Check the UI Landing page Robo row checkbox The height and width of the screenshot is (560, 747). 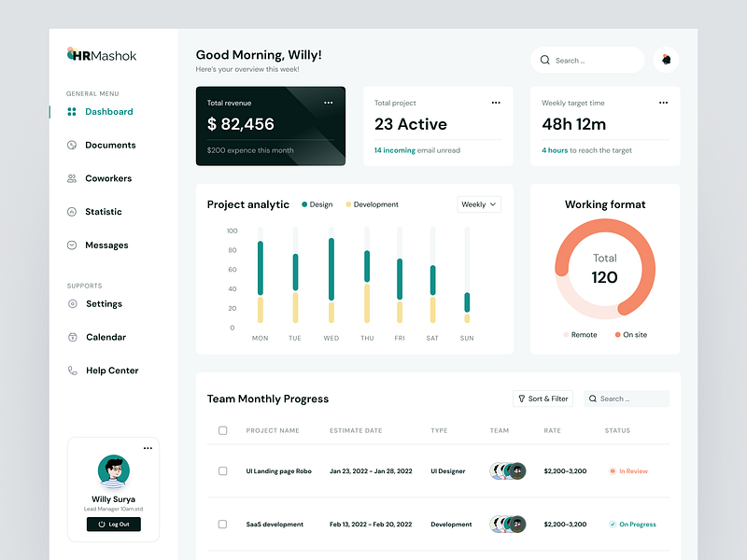222,471
